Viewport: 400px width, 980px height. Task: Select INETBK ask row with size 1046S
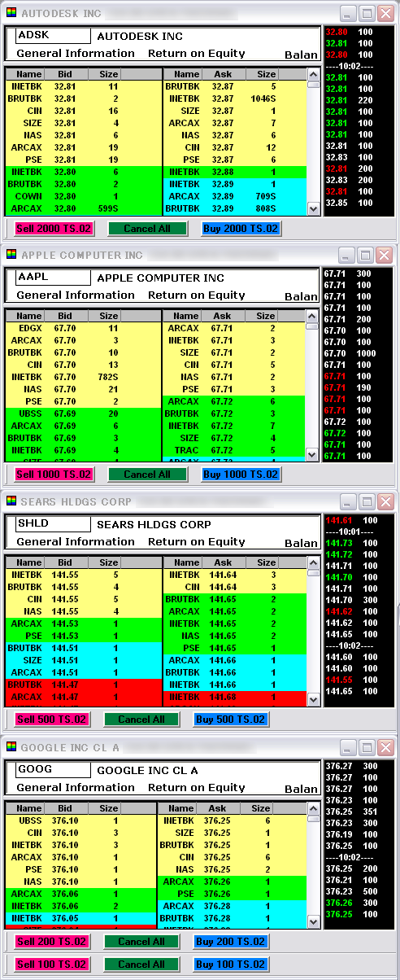[235, 98]
